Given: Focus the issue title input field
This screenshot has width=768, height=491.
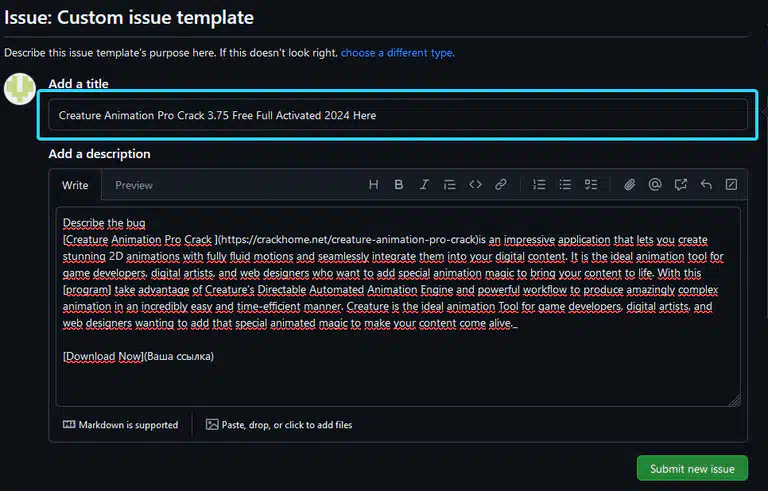Looking at the screenshot, I should click(x=398, y=115).
